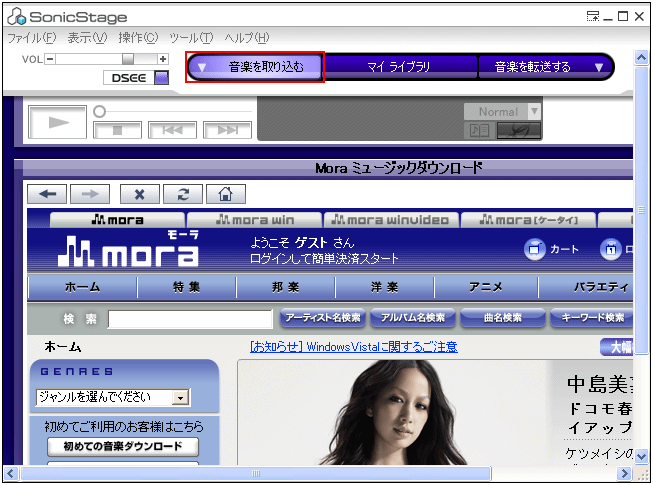Click the キーワード検索 button
Viewport: 653px width, 485px height.
pyautogui.click(x=592, y=318)
